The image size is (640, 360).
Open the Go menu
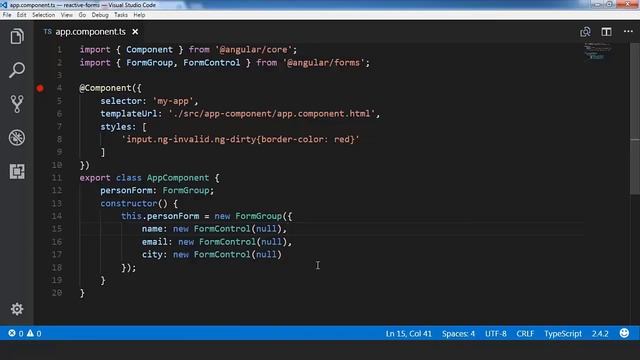82,15
